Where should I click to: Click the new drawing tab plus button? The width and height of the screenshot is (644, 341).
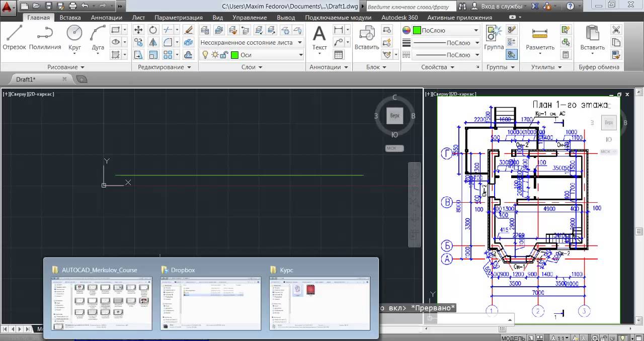tap(81, 79)
